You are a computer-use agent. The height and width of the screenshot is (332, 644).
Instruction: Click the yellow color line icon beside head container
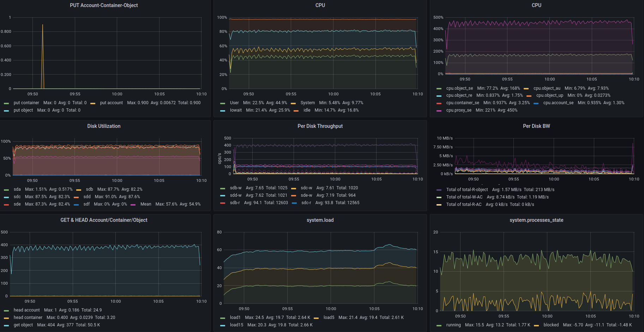(6, 318)
